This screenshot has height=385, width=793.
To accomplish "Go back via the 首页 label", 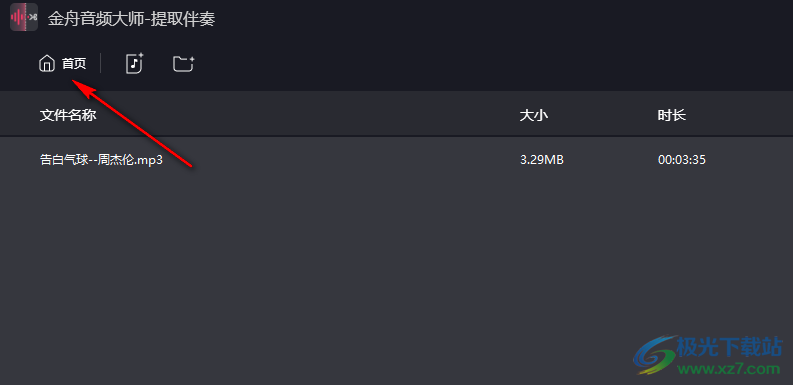I will (x=74, y=64).
